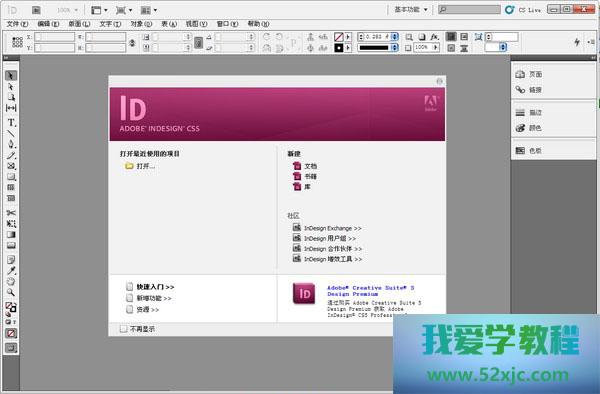The image size is (600, 394).
Task: Open the 基本功能 workspace dropdown
Action: (x=411, y=10)
